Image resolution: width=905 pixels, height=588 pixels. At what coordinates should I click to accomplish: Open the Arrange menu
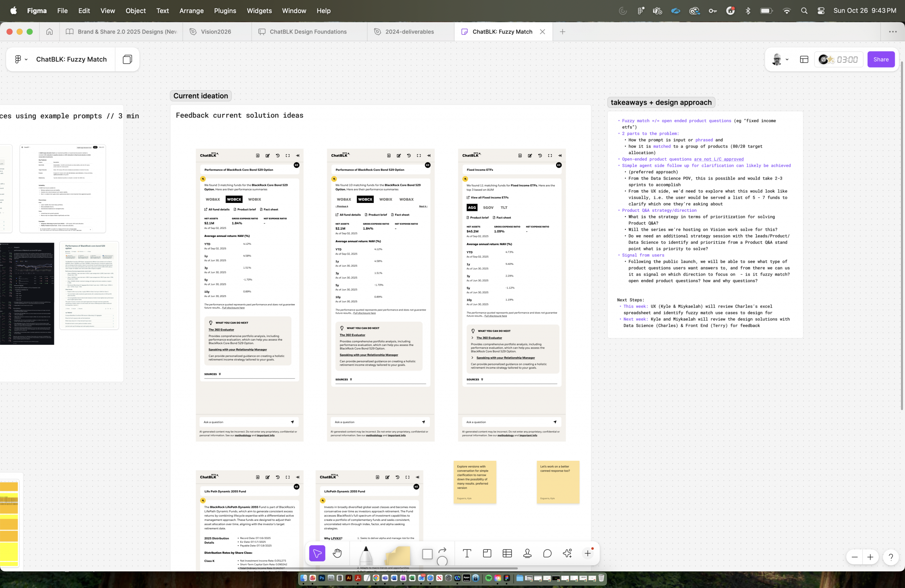[191, 11]
